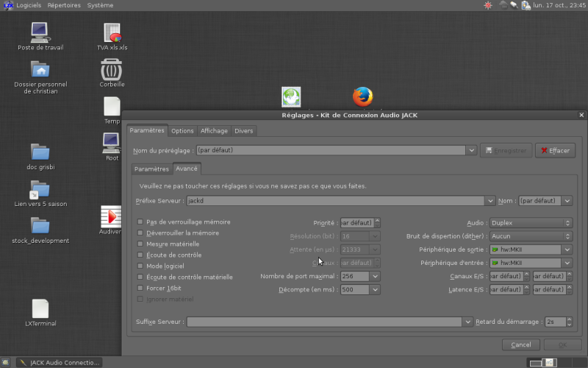Open the Système menu
This screenshot has height=368, width=588.
tap(100, 5)
